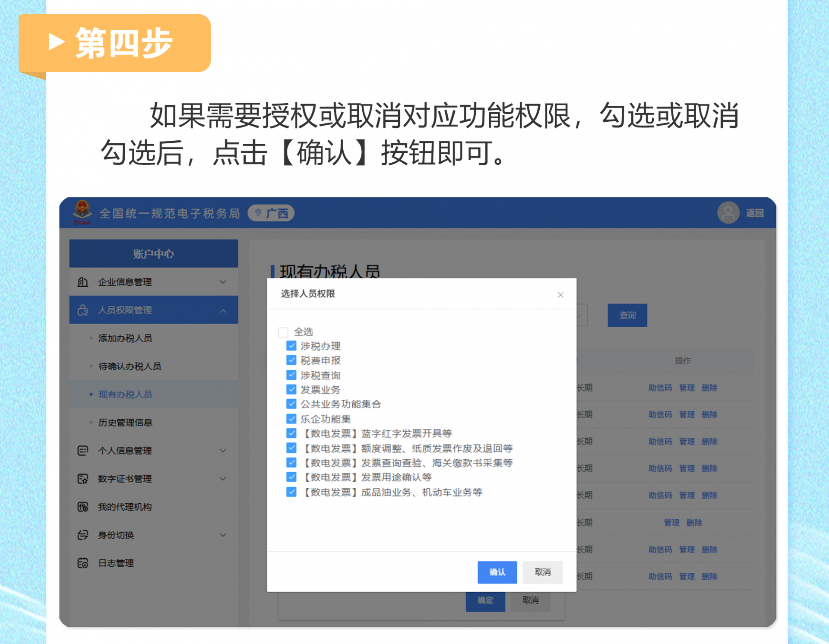Screen dimensions: 829x644
Task: Close the 选择人员权限 dialog
Action: [560, 295]
